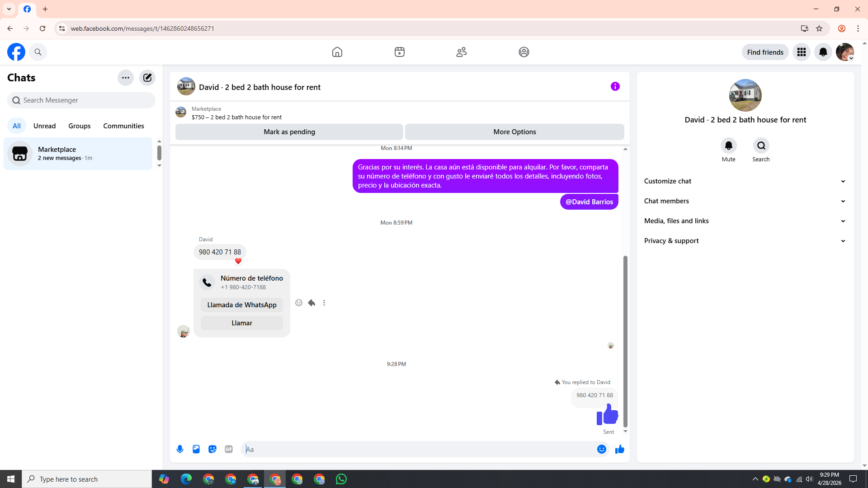Open emoji picker in message box

point(601,449)
